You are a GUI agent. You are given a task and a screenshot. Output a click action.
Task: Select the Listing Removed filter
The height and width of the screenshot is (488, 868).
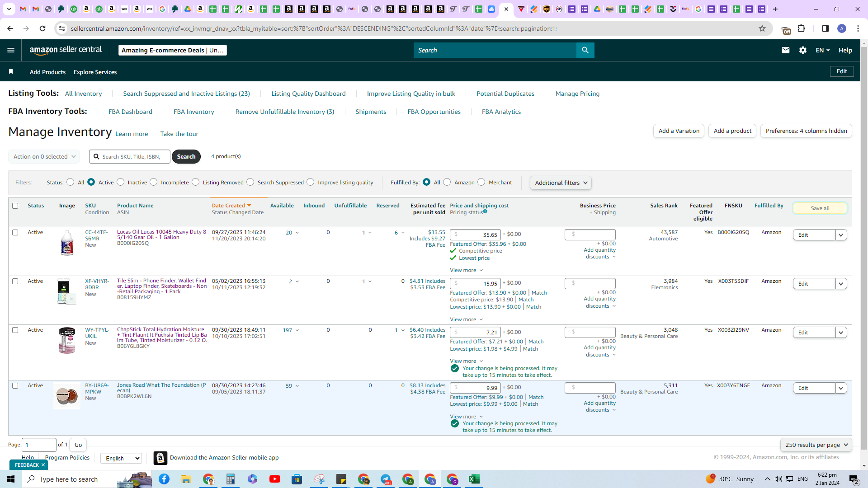pyautogui.click(x=195, y=182)
